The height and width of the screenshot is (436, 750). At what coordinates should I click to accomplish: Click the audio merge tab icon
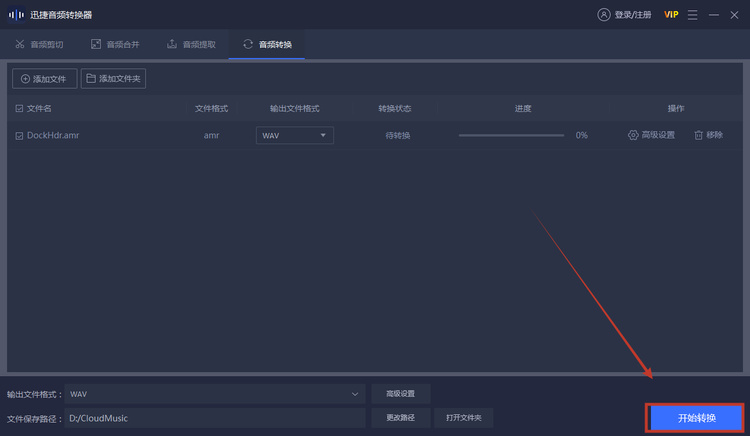96,44
